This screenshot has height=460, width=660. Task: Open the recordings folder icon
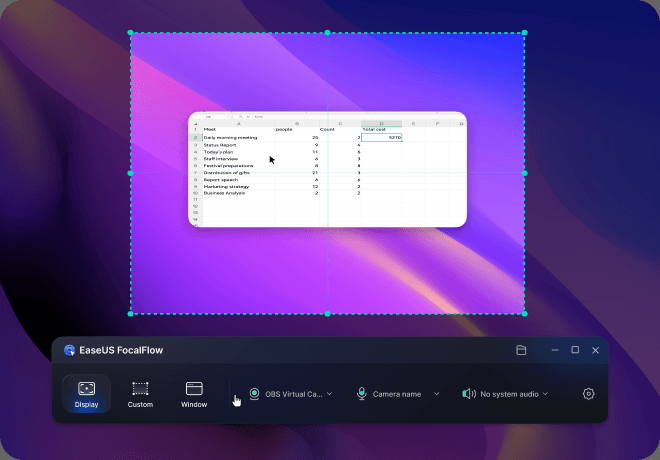pyautogui.click(x=521, y=350)
